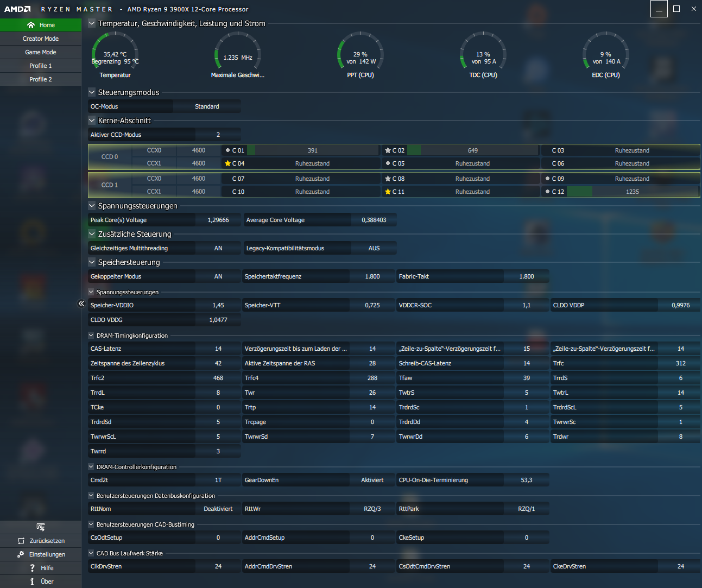Open Hilfe help

pos(41,568)
